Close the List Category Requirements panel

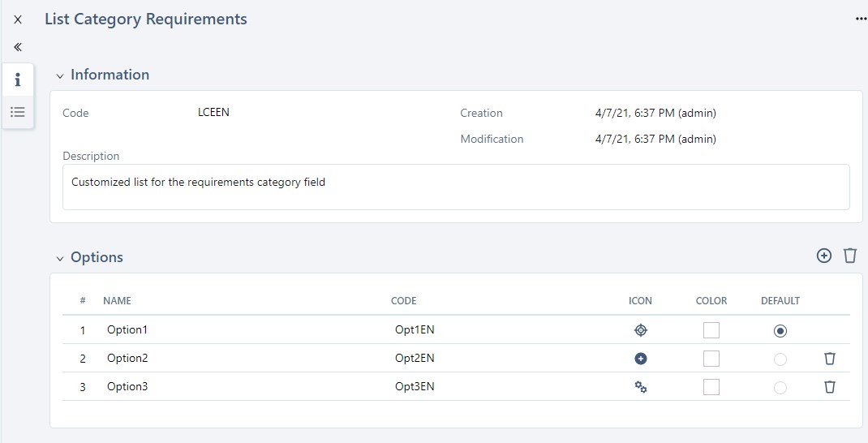(18, 19)
